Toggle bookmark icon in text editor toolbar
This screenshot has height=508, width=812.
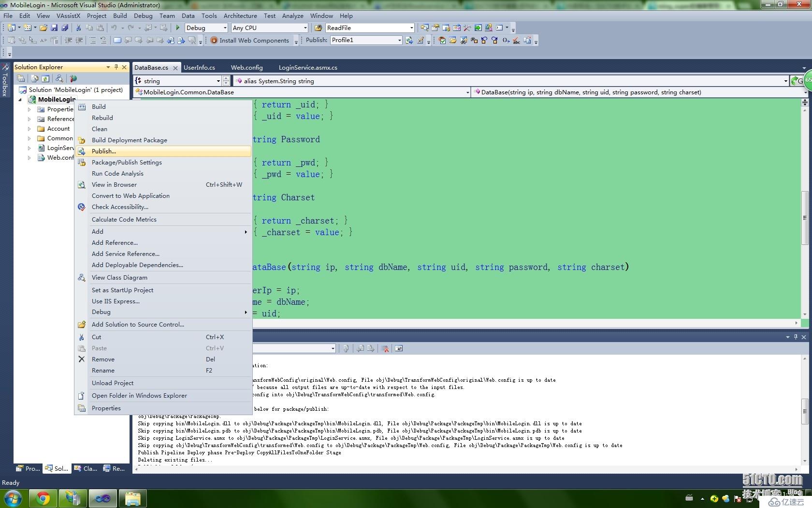click(x=117, y=41)
